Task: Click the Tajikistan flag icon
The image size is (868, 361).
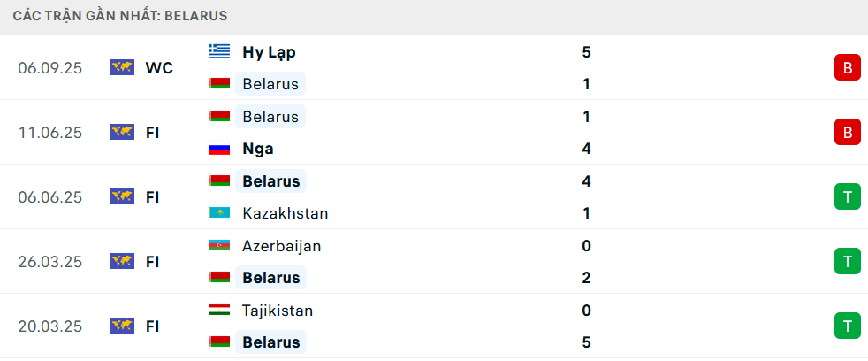Action: click(x=218, y=311)
